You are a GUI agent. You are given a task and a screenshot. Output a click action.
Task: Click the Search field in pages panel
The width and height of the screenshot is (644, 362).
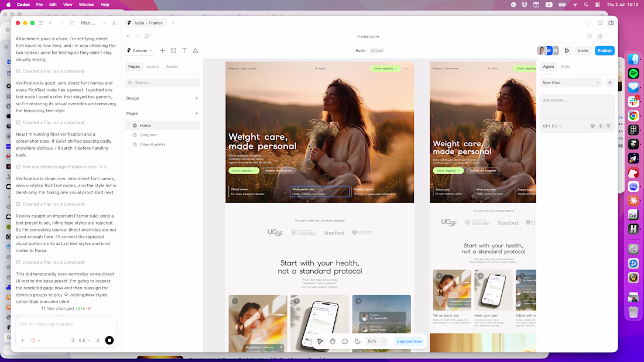point(162,82)
